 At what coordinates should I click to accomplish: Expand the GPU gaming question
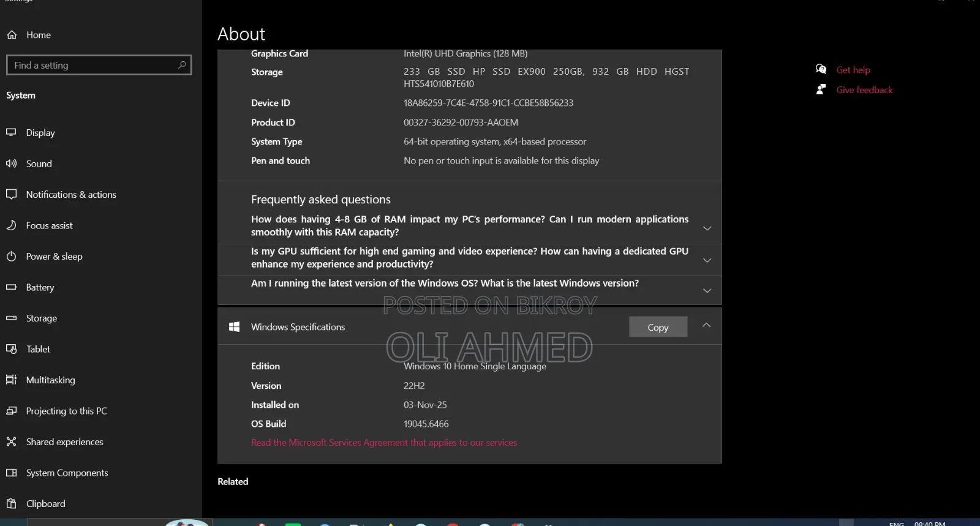click(707, 260)
